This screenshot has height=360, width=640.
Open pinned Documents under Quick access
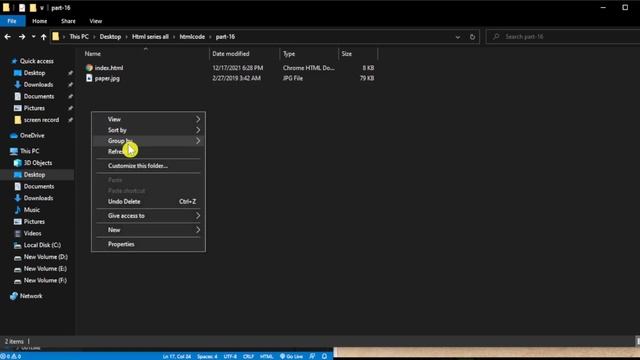(39, 97)
